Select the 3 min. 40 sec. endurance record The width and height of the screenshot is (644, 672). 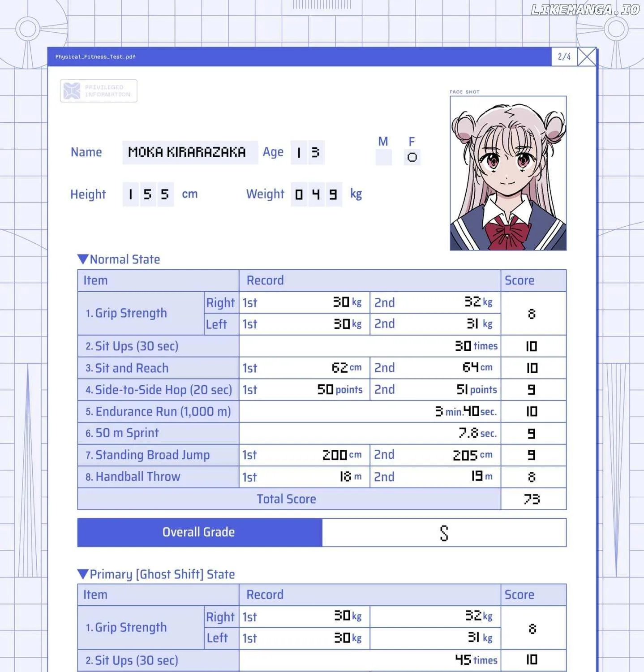pos(466,411)
